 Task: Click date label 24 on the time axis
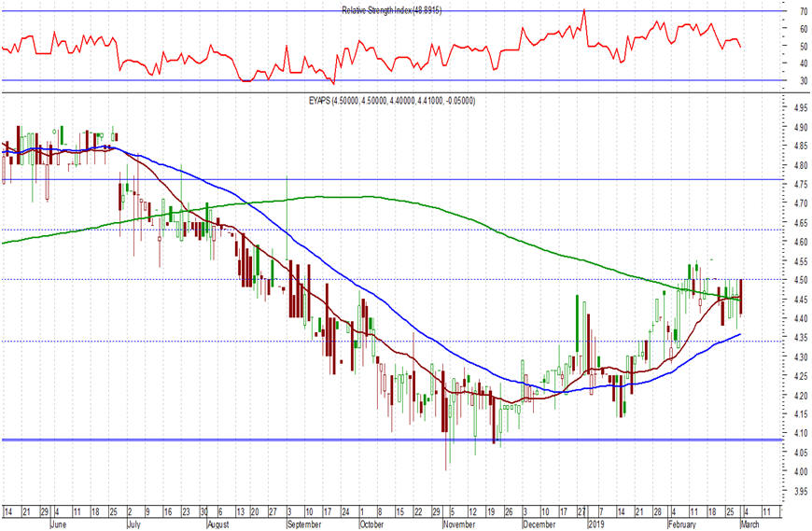[345, 511]
